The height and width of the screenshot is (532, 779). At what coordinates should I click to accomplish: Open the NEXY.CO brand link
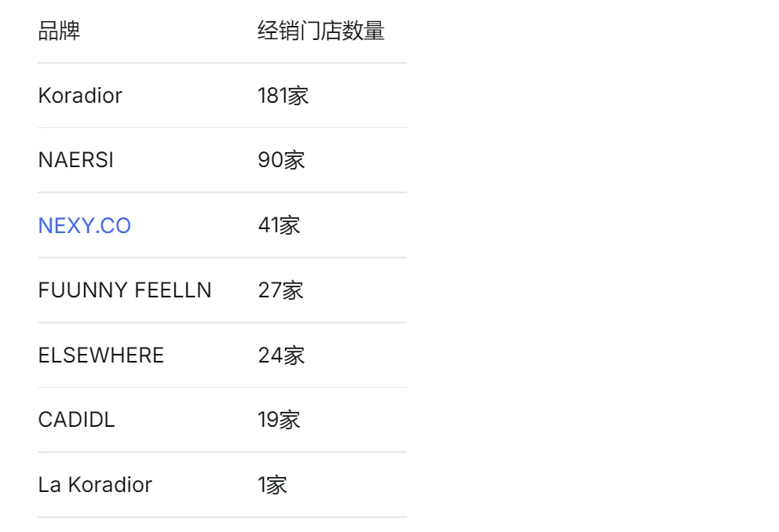84,226
